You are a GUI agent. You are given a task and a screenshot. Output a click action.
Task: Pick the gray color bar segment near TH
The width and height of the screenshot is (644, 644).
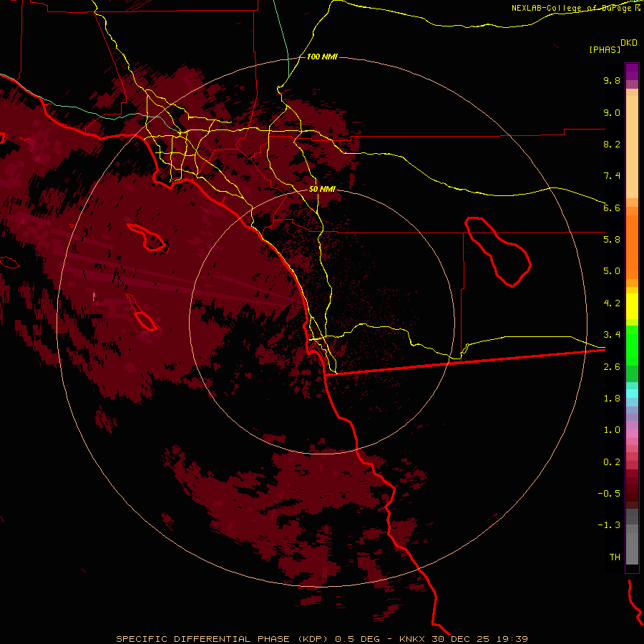632,548
